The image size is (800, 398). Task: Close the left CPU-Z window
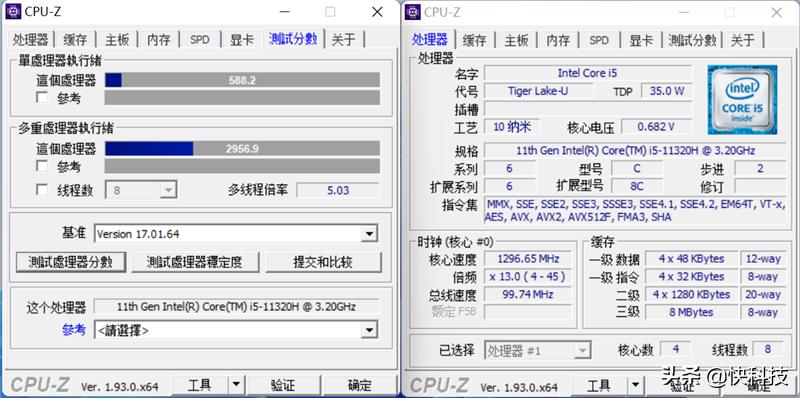(x=377, y=12)
